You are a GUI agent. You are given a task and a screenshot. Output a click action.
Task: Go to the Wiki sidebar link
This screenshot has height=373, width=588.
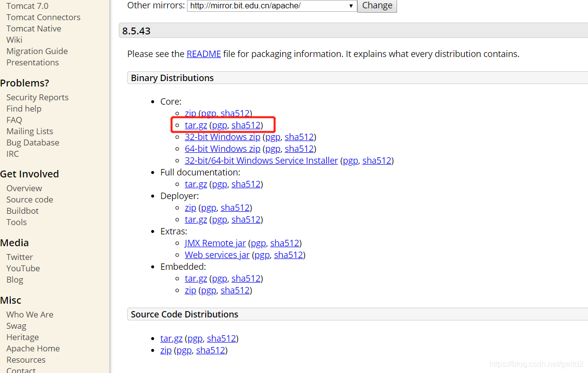pyautogui.click(x=14, y=40)
